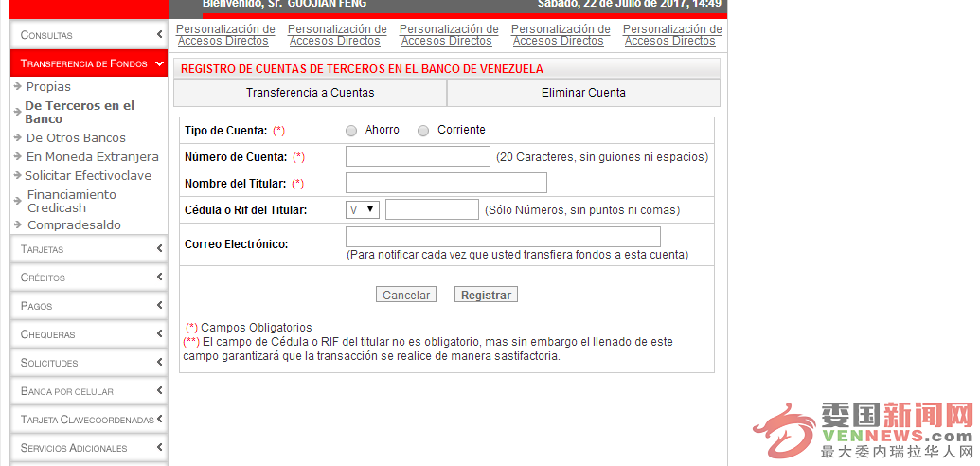Viewport: 980px width, 466px height.
Task: Click the fifth Personalización de Accesos Directos link
Action: click(x=672, y=35)
